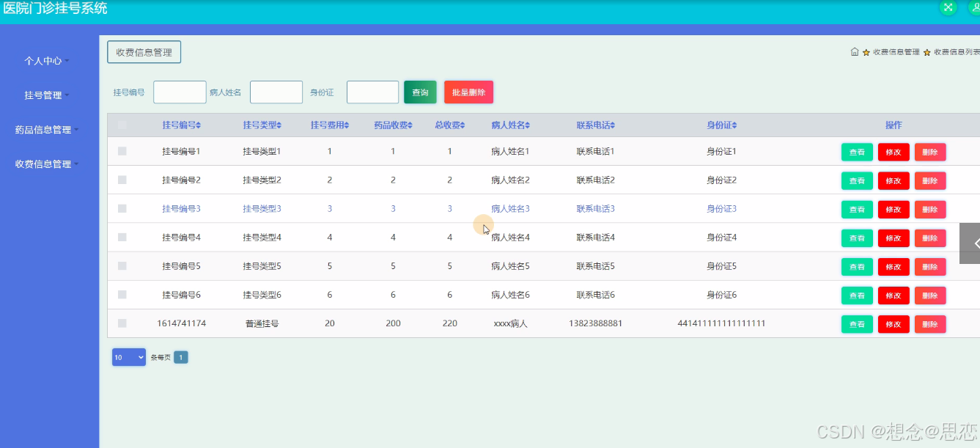Click 查看 for row 1614741174
The width and height of the screenshot is (980, 448).
pyautogui.click(x=857, y=324)
